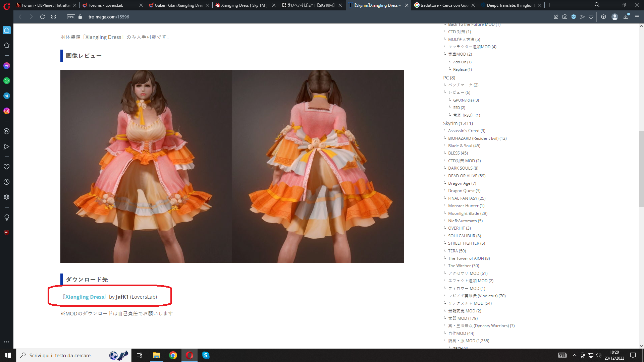Open DEAD OR ALIVE (59) category
This screenshot has height=362, width=644.
tap(467, 176)
